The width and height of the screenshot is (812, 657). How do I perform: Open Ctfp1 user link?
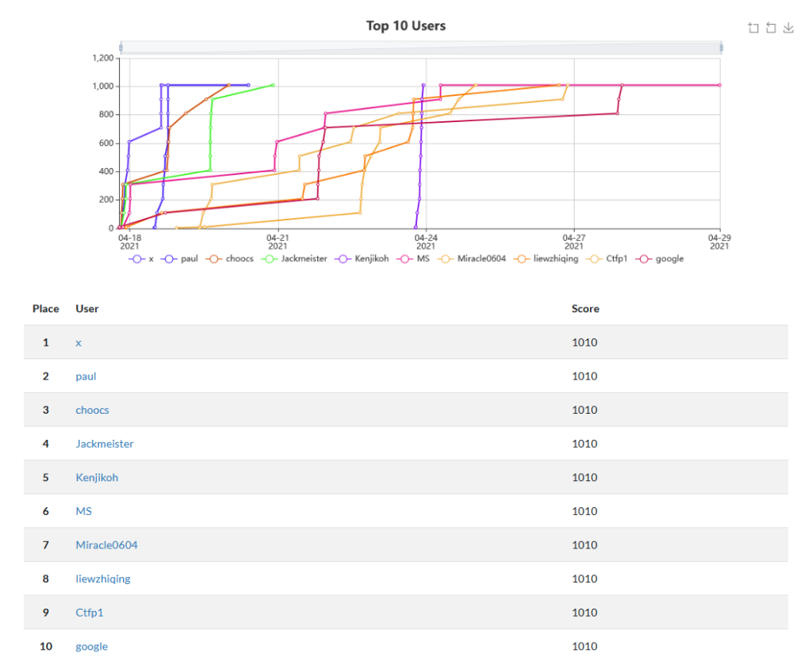[90, 613]
